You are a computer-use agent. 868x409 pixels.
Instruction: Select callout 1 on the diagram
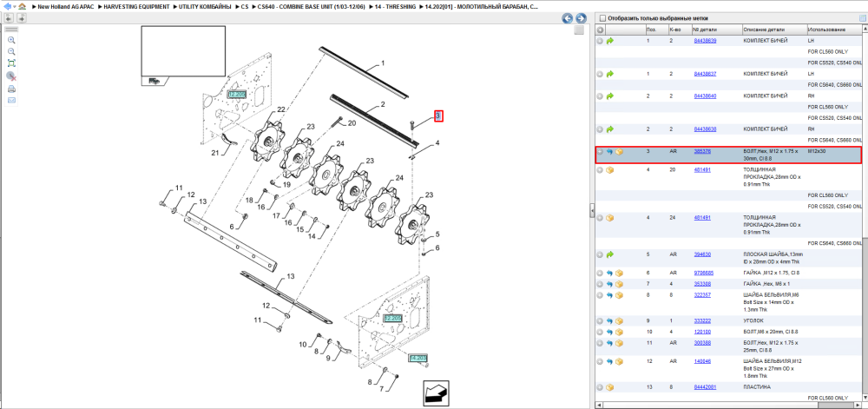coord(383,63)
